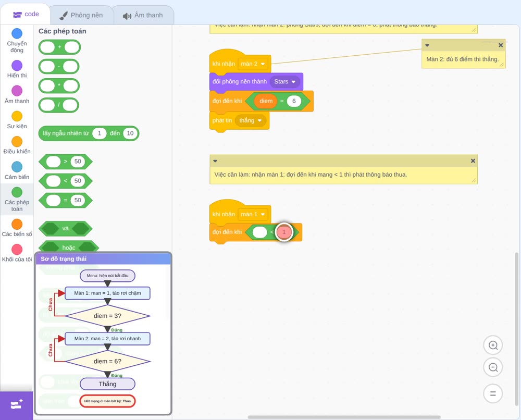The height and width of the screenshot is (420, 521).
Task: Zoom in the workspace
Action: 493,345
